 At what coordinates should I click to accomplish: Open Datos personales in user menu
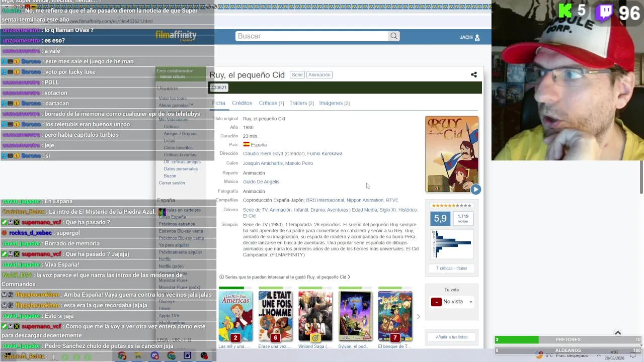181,169
